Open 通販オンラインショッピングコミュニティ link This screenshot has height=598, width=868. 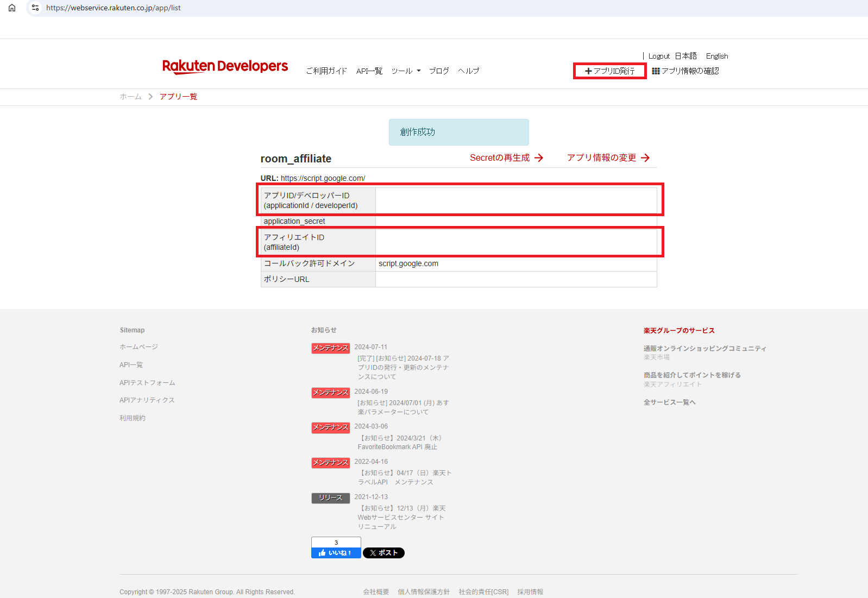pyautogui.click(x=705, y=349)
